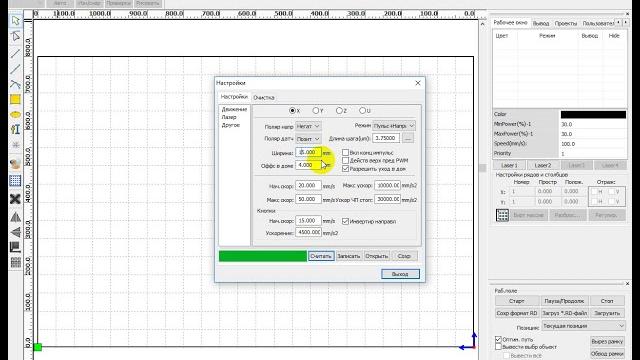The width and height of the screenshot is (640, 360).
Task: Select the yellow ellipse tool
Action: coord(16,115)
